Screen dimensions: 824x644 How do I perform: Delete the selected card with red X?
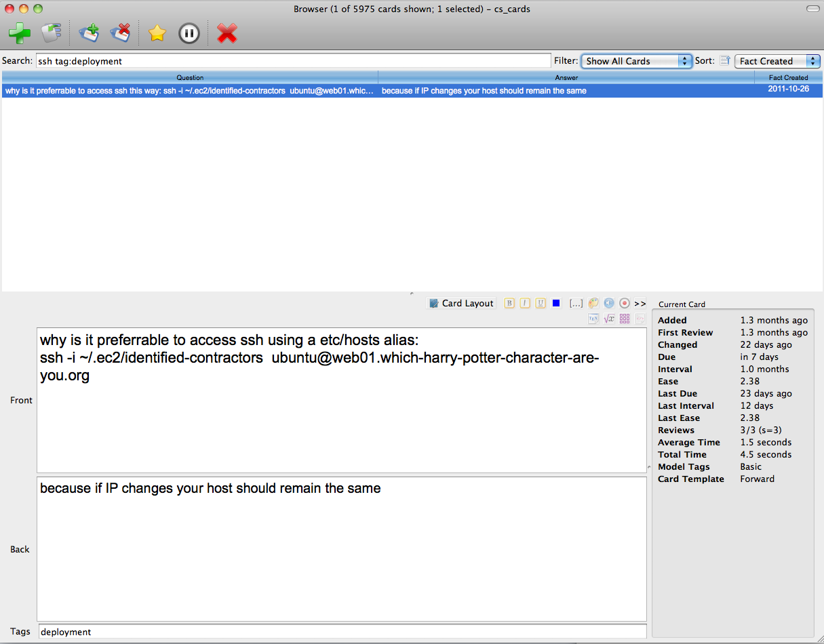coord(227,33)
